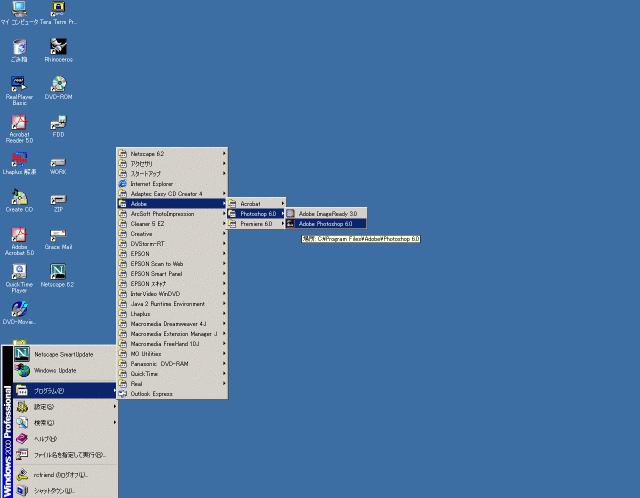Launch Adobe Photoshop 6.0 from the submenu
Screen dimensions: 640x498
click(x=325, y=224)
